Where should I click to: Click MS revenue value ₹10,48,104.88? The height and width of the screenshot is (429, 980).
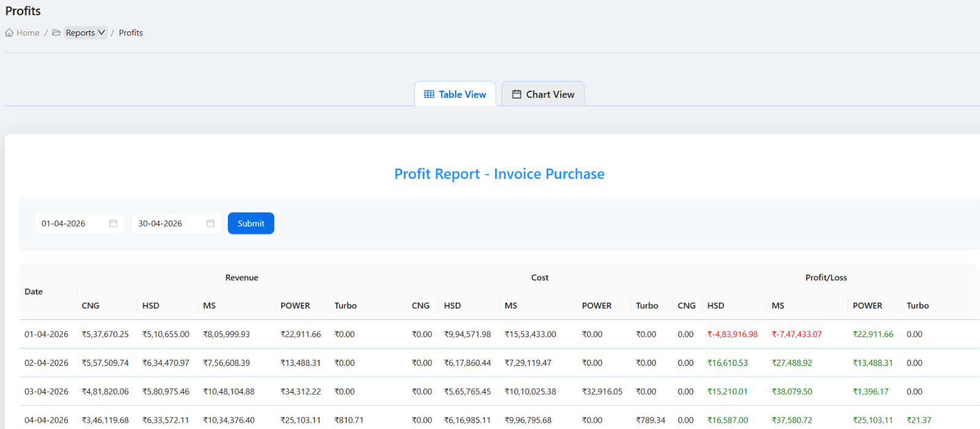[228, 392]
